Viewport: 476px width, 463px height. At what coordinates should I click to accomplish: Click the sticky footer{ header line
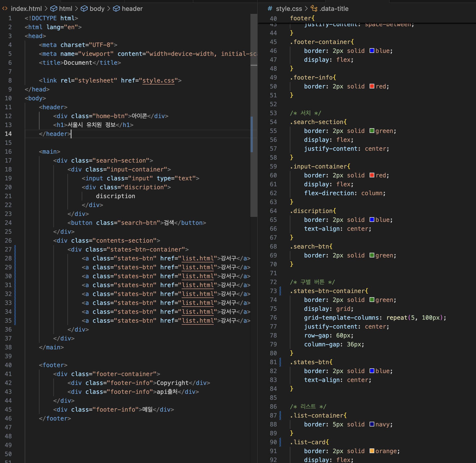302,18
